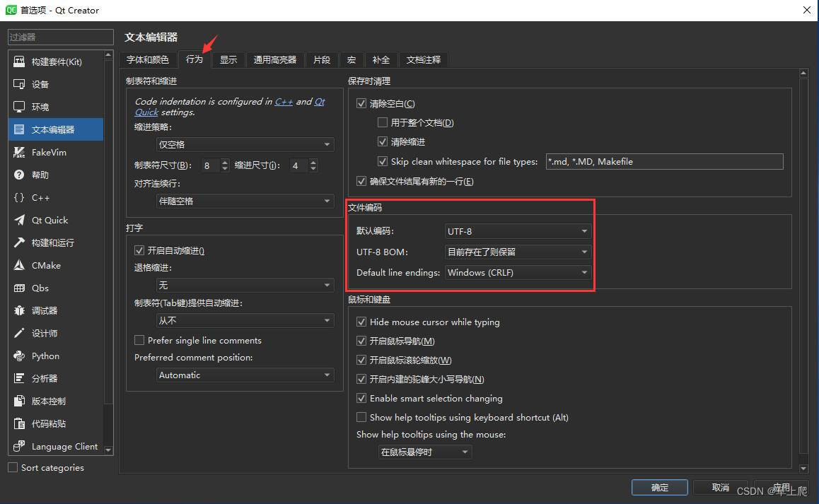Open the 通用高亮器 tab
The height and width of the screenshot is (504, 819).
(274, 59)
